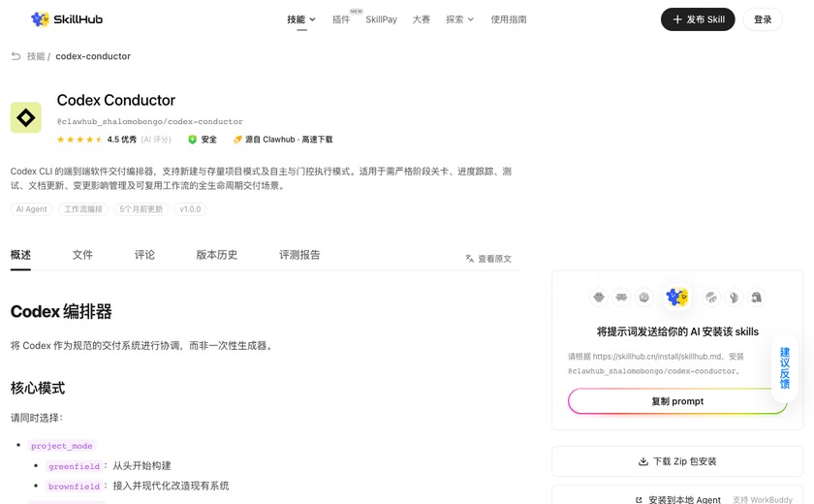Click the codex-conductor breadcrumb text
Image resolution: width=814 pixels, height=504 pixels.
pos(93,56)
